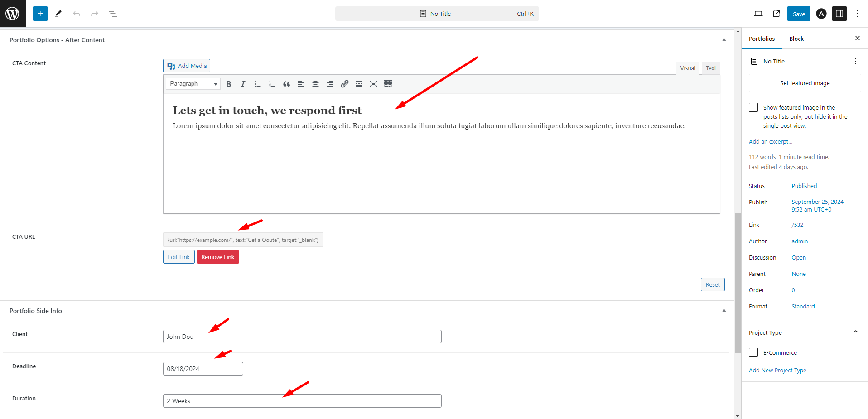Image resolution: width=868 pixels, height=419 pixels.
Task: Check the E-Commerce project type
Action: (753, 352)
